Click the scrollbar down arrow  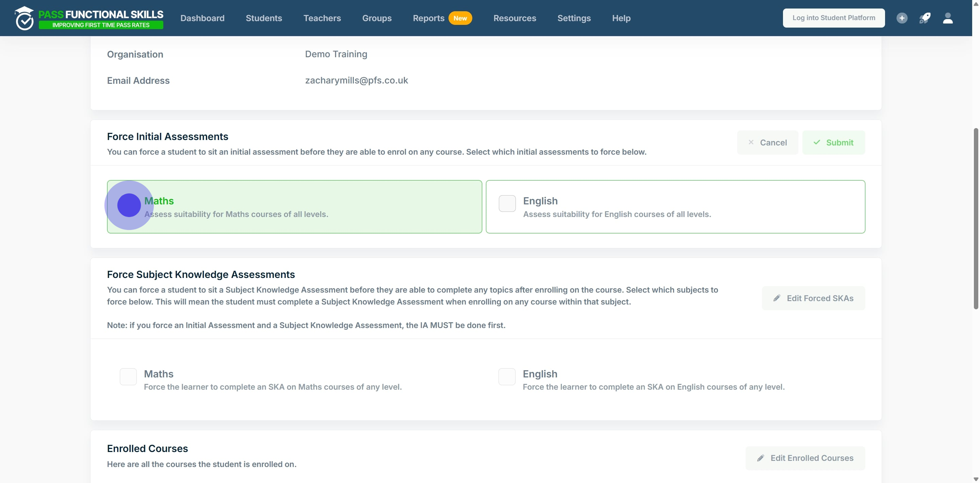click(976, 479)
